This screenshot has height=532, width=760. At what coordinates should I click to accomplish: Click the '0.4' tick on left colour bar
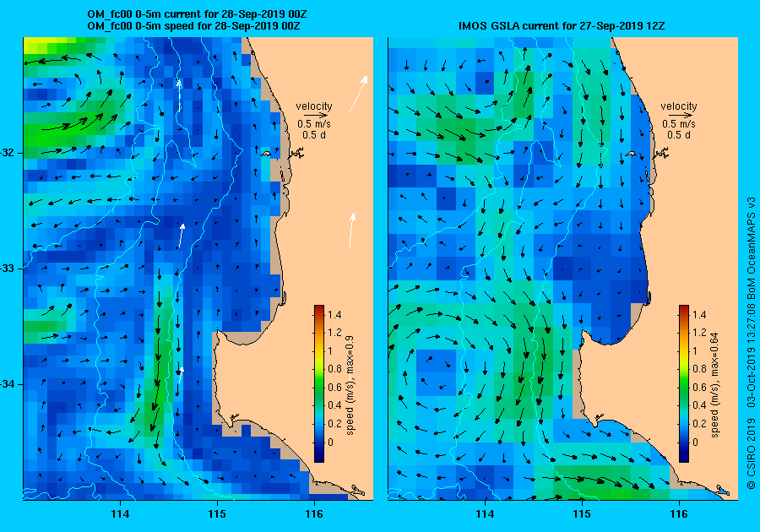click(x=334, y=405)
